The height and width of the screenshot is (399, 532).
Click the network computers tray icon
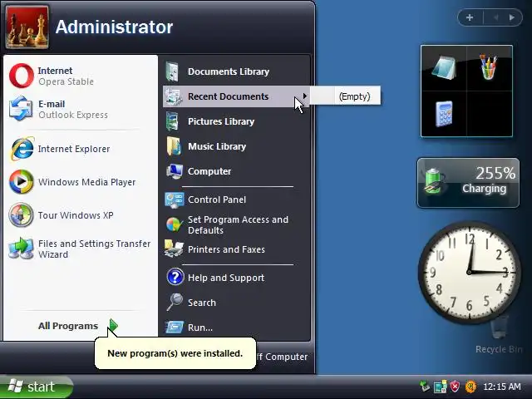(x=440, y=387)
